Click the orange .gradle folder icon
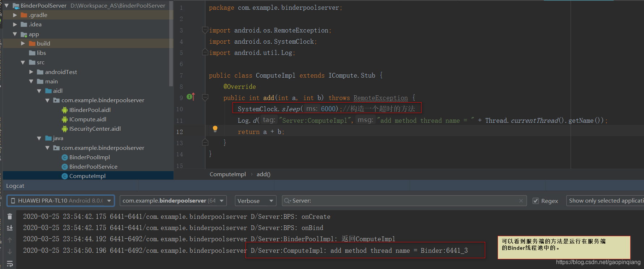This screenshot has width=644, height=269. coord(24,15)
